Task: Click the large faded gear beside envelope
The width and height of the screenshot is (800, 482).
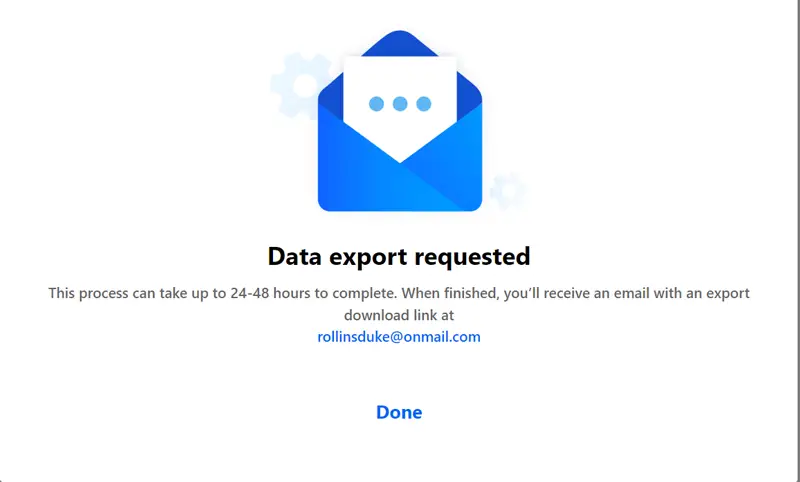Action: point(302,85)
